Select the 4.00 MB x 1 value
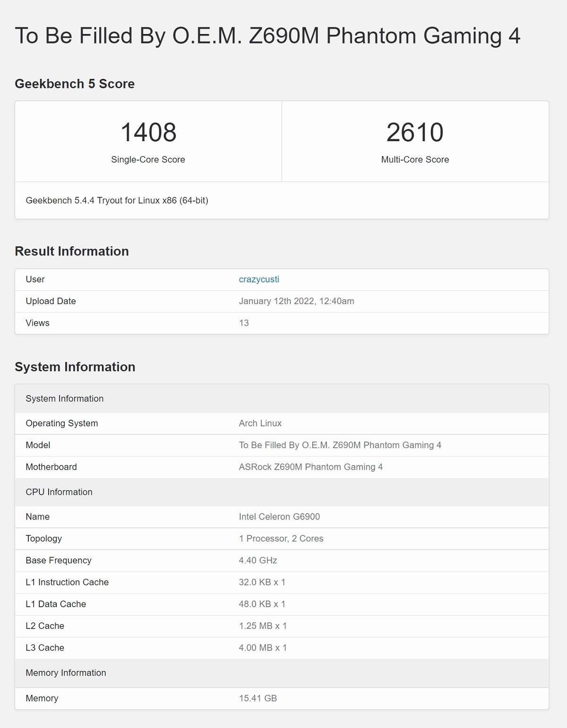 pos(263,648)
